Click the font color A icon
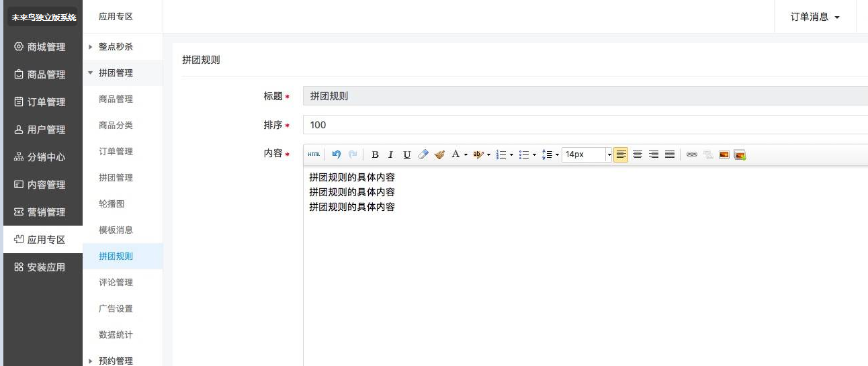 tap(455, 154)
